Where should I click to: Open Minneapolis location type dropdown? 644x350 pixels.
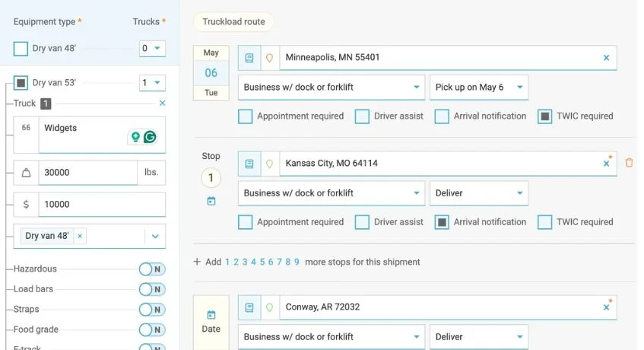(x=332, y=87)
